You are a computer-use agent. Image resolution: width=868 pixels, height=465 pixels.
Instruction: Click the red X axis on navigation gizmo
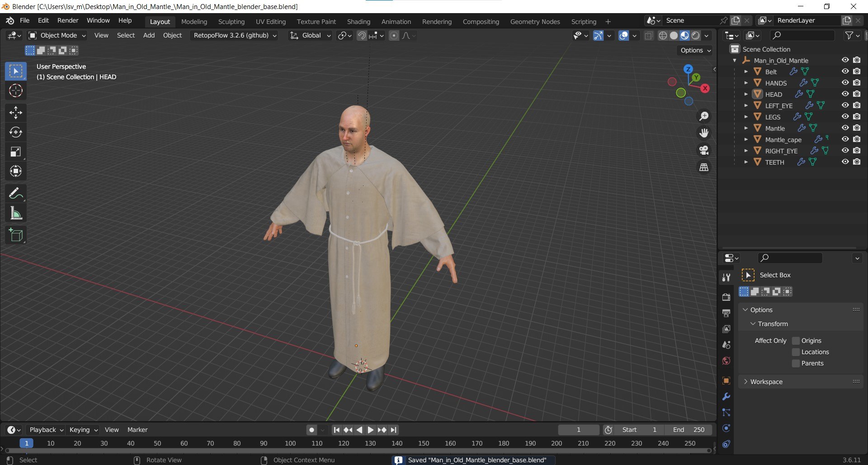[x=705, y=89]
